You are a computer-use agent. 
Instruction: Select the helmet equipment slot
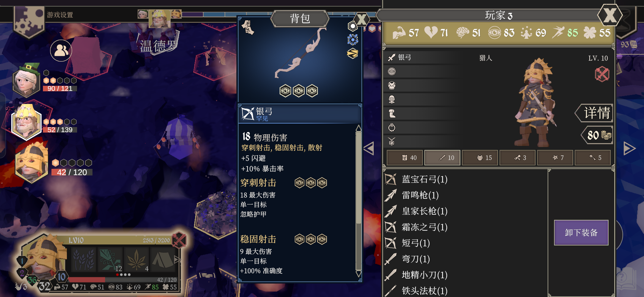pos(392,99)
